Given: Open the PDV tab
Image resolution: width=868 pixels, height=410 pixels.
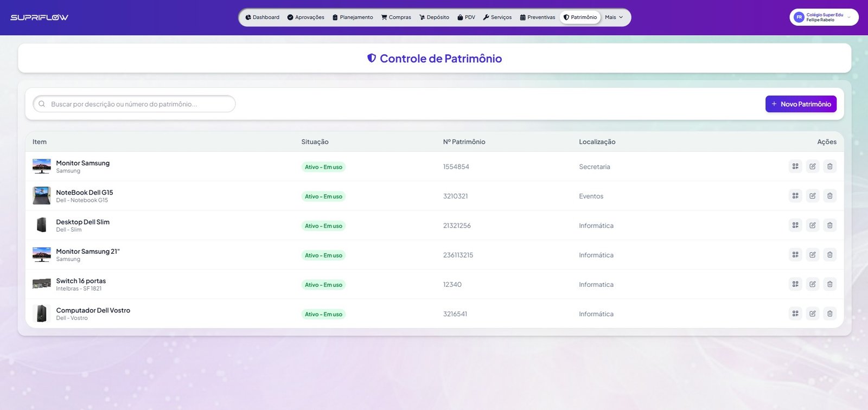Looking at the screenshot, I should click(467, 17).
